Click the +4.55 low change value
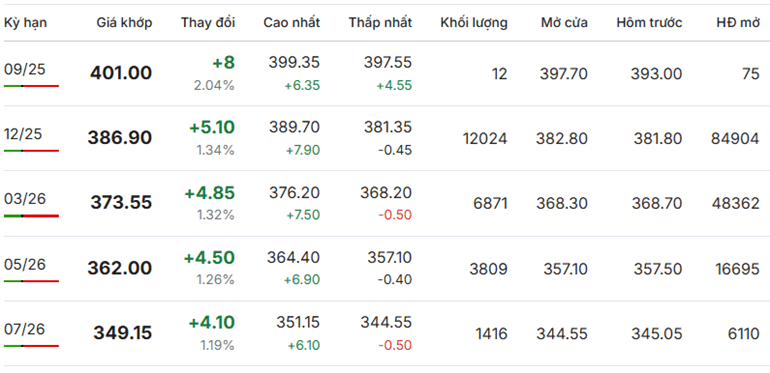 [394, 85]
